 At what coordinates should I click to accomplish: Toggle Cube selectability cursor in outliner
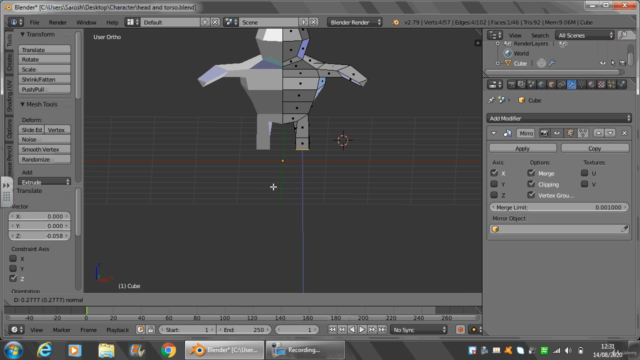[x=613, y=63]
